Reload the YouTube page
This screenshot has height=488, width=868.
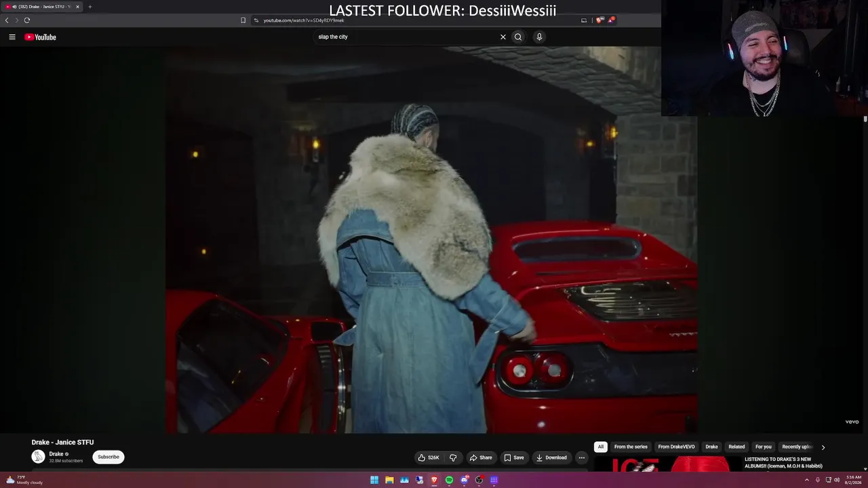[x=27, y=20]
